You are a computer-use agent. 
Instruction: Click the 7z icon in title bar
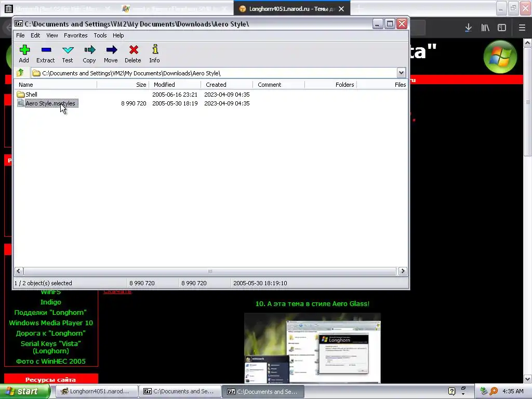[x=19, y=24]
